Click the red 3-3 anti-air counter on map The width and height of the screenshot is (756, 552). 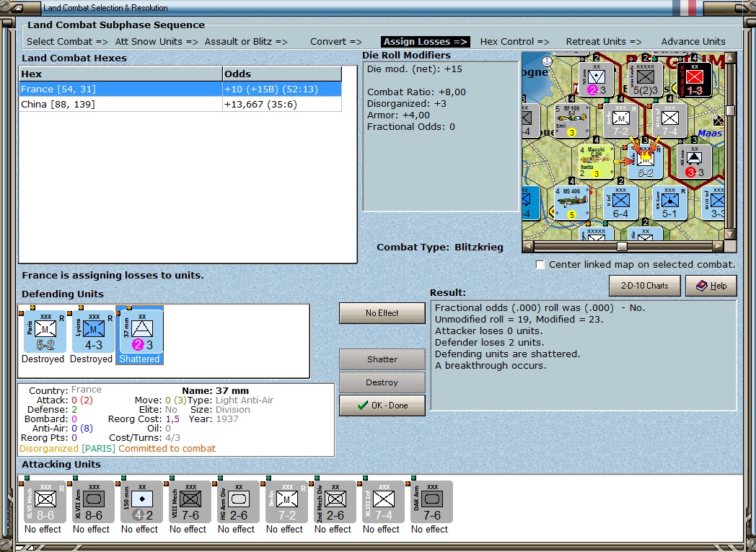[x=694, y=162]
